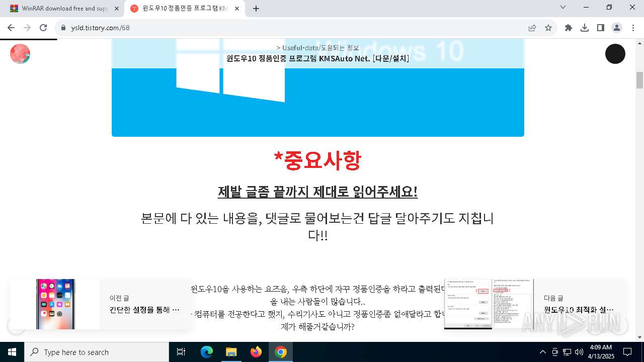Open File Explorer from the taskbar
Viewport: 644px width, 362px height.
pos(231,352)
